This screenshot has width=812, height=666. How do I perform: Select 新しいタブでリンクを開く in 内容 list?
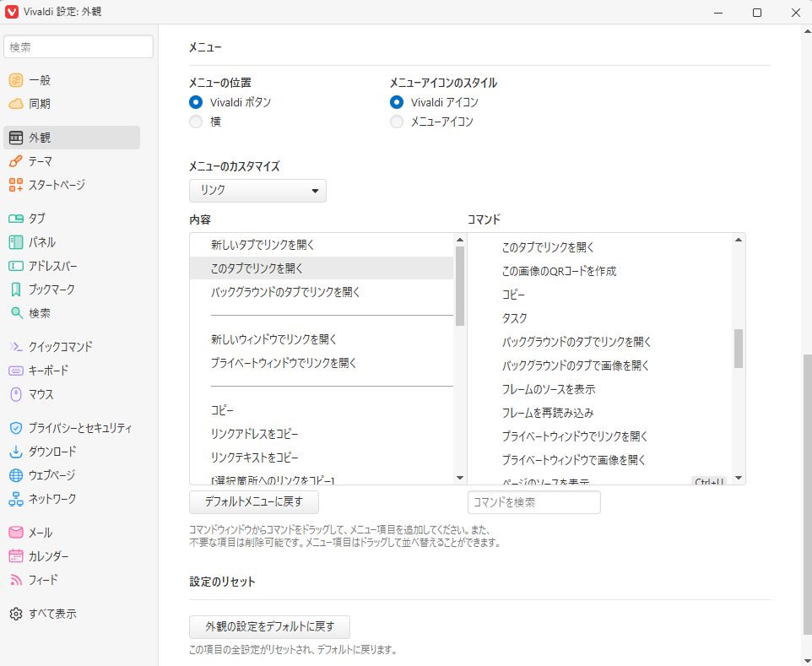coord(322,245)
